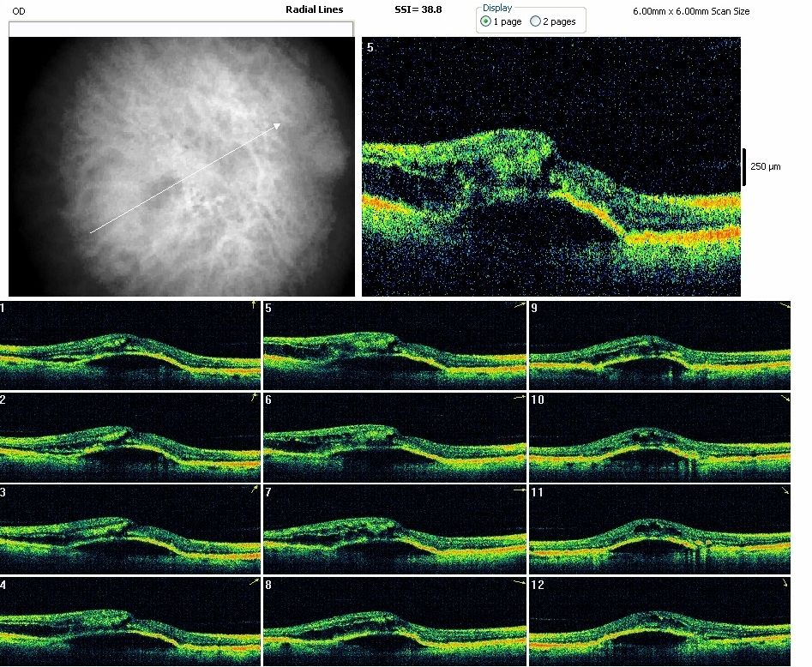Open radial scan thumbnail number 6
Screen dimensions: 812x667
(394, 438)
